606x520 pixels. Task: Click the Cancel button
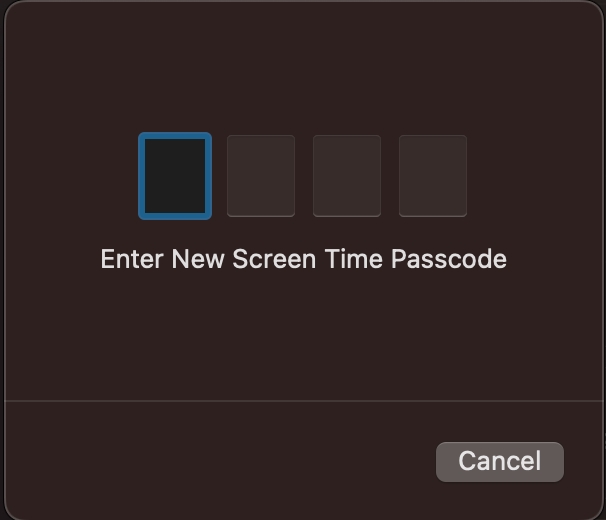point(500,462)
